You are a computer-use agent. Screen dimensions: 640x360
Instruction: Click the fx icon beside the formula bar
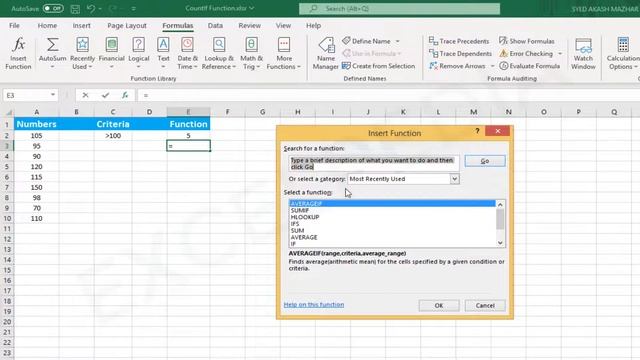coord(125,95)
